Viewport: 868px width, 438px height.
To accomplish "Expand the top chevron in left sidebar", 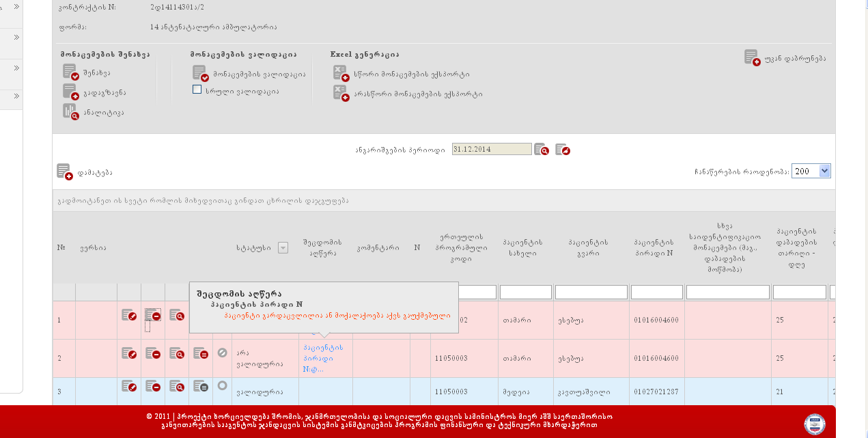I will [x=16, y=7].
